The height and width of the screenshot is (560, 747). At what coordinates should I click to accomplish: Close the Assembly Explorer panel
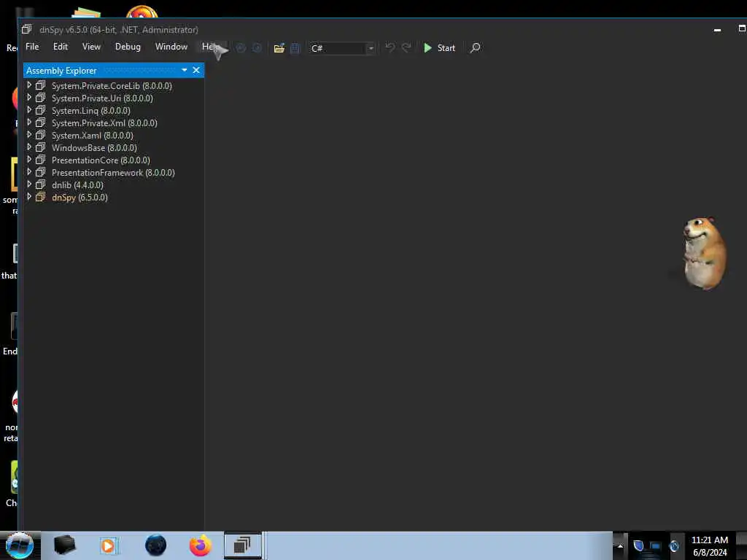point(196,71)
